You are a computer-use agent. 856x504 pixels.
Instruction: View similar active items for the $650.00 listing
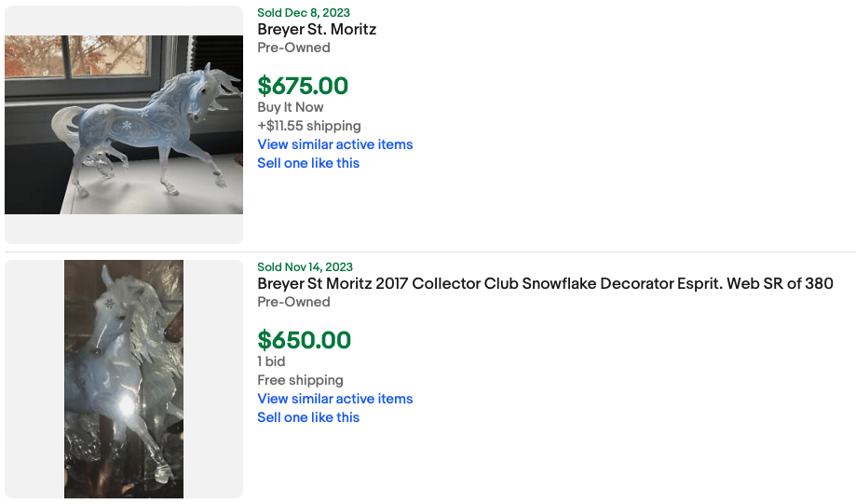(x=334, y=399)
